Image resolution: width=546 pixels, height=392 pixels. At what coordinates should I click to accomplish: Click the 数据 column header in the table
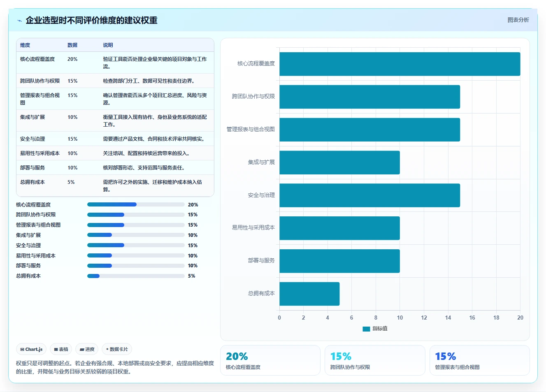click(72, 45)
